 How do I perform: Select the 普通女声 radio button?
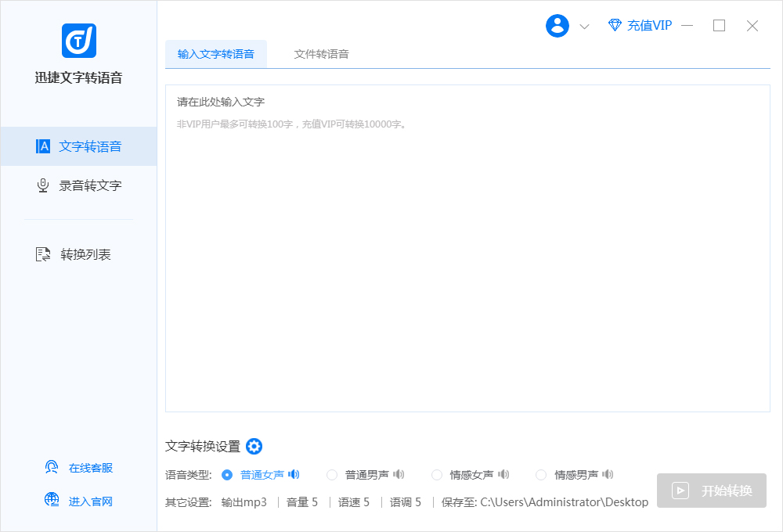[x=227, y=475]
